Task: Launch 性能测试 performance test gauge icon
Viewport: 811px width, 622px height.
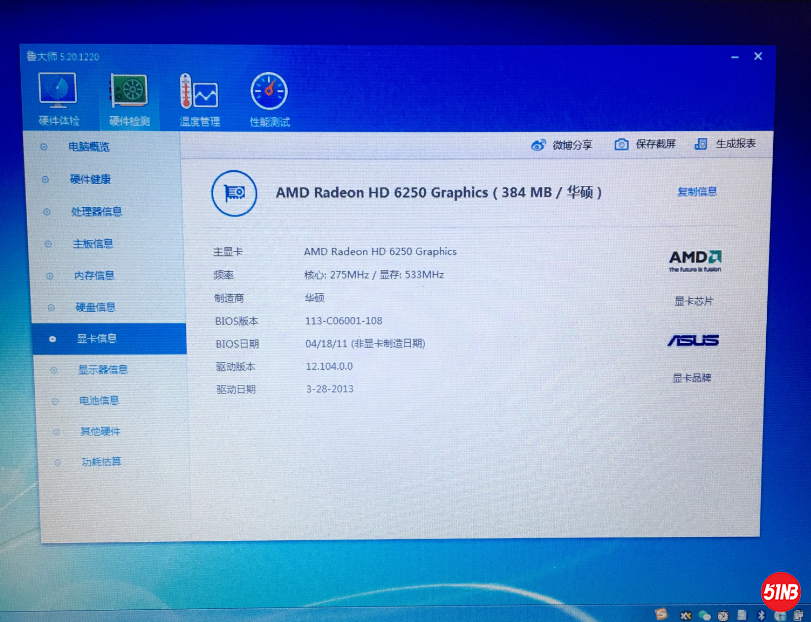Action: pyautogui.click(x=269, y=93)
